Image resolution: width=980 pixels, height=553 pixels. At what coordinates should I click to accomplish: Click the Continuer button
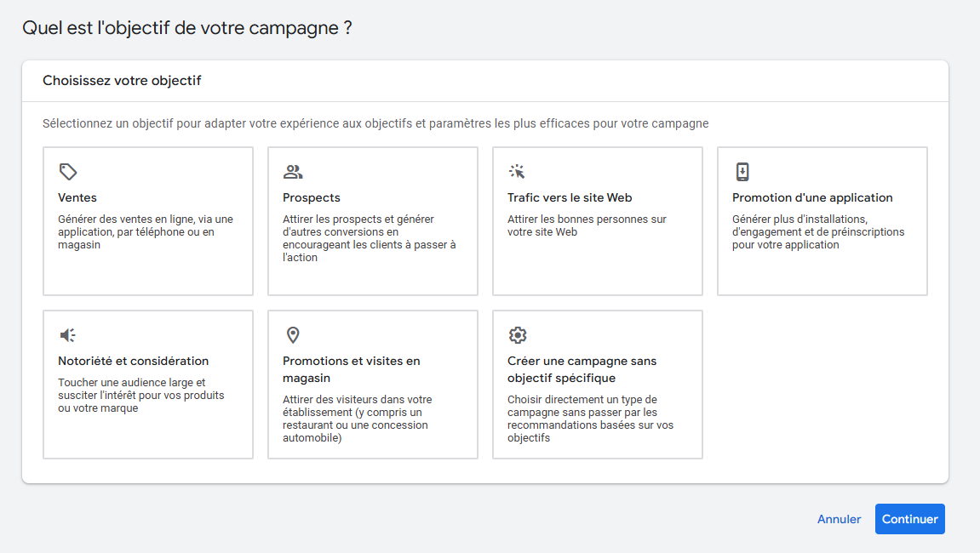909,519
